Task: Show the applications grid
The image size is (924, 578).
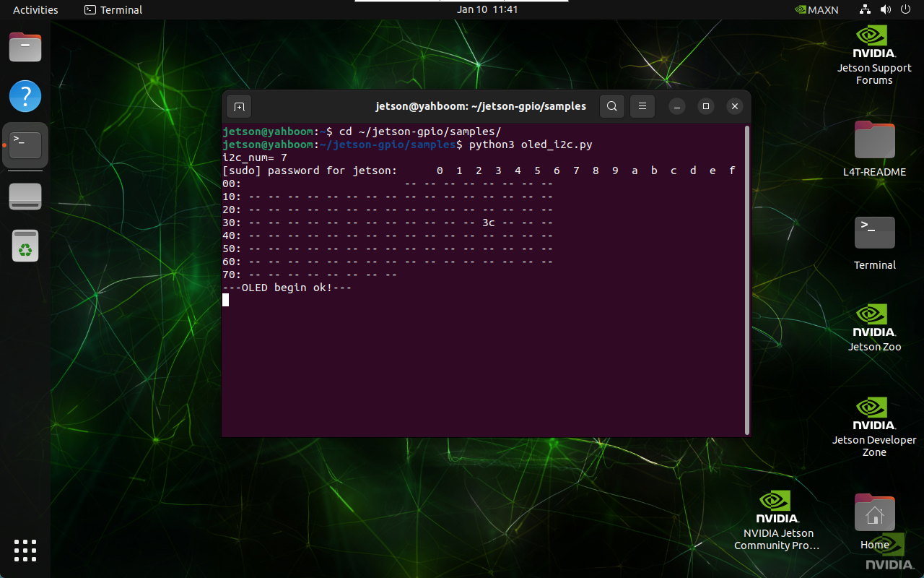Action: tap(25, 550)
